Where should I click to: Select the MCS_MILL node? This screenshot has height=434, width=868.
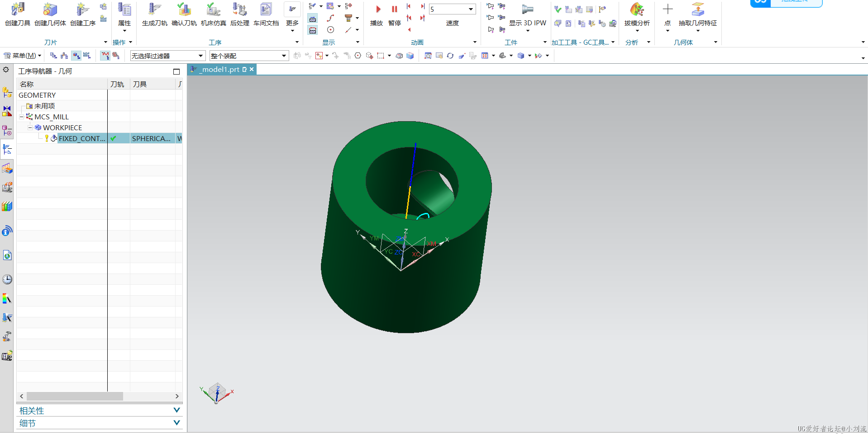point(51,117)
